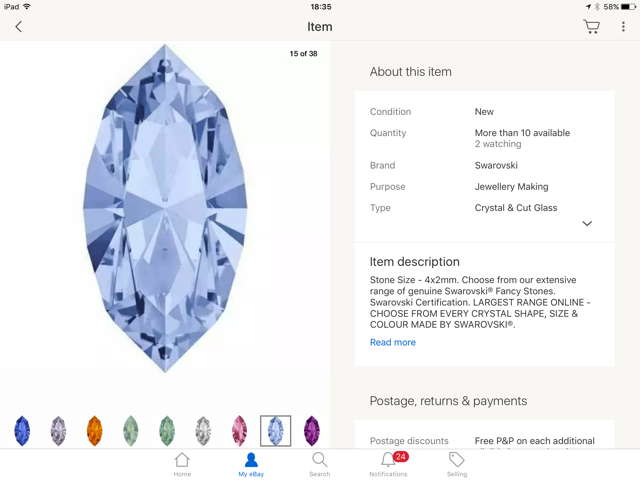Screen dimensions: 640x480
Task: Open the three-dot more options menu
Action: click(x=623, y=27)
